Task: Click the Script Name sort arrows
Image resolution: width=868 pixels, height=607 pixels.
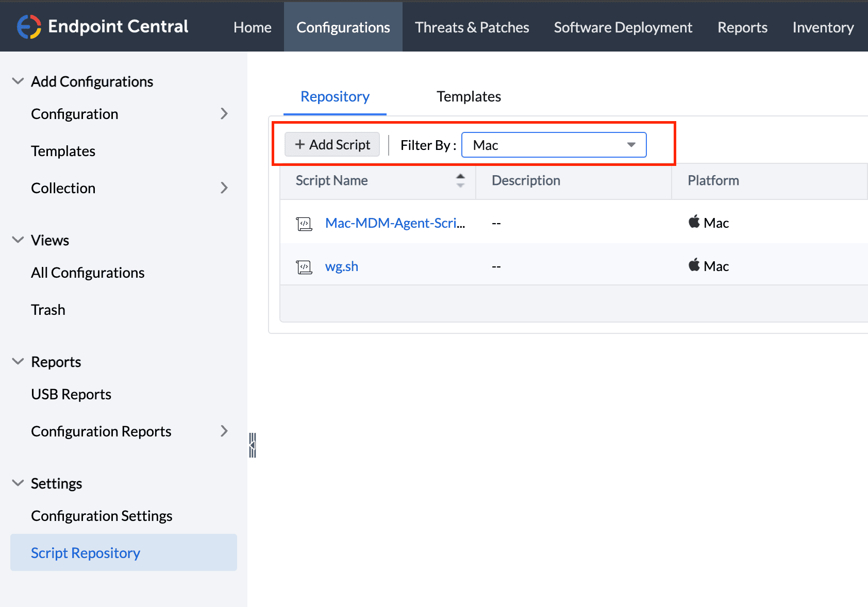Action: tap(460, 180)
